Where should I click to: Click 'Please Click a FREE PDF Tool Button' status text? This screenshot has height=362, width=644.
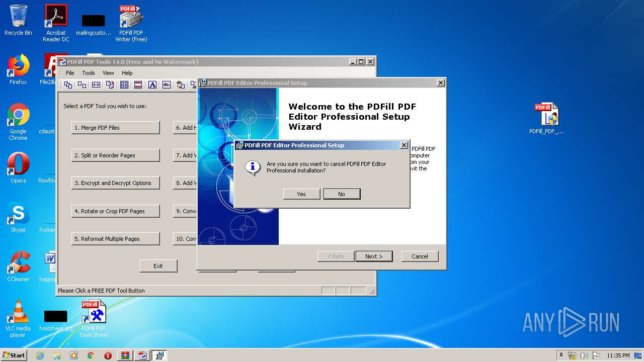point(101,291)
